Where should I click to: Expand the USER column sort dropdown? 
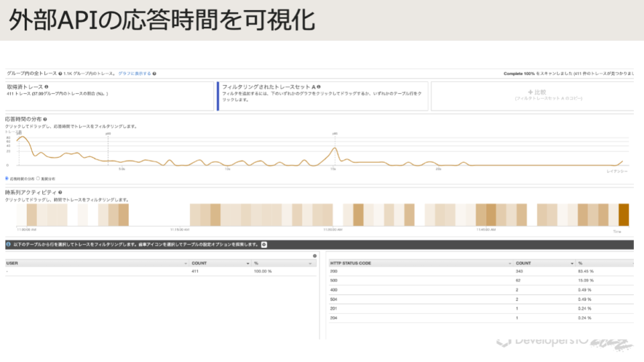pyautogui.click(x=185, y=263)
